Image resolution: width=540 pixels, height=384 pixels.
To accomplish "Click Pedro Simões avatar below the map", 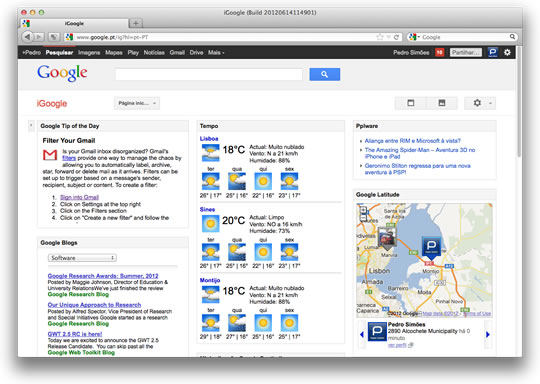I will point(377,331).
